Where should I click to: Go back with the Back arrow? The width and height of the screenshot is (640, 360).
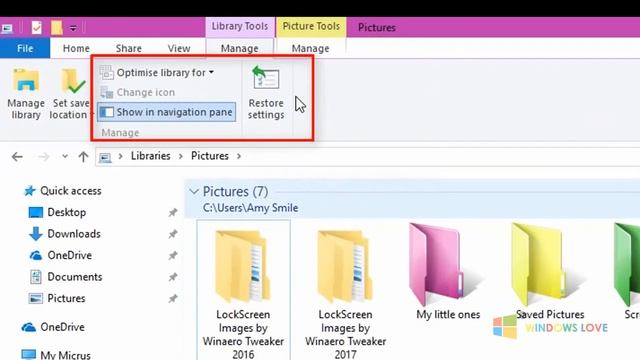tap(17, 157)
